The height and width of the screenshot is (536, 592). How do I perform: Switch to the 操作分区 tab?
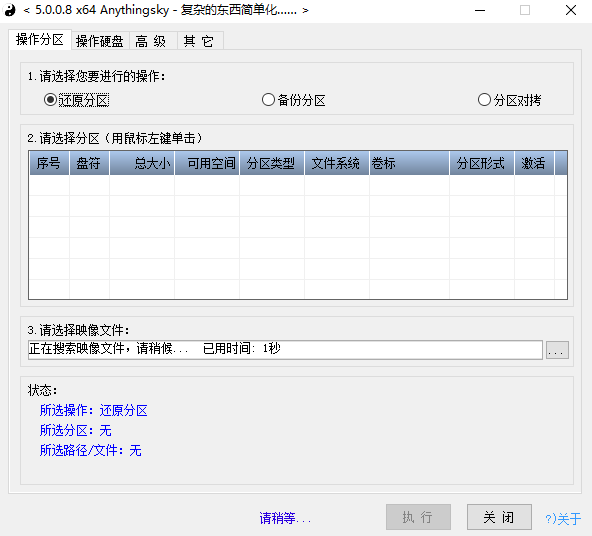point(40,40)
